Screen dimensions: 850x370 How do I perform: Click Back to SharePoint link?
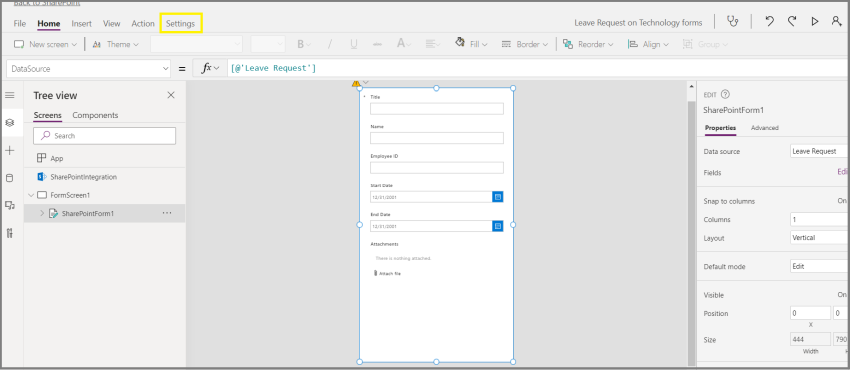(x=47, y=3)
